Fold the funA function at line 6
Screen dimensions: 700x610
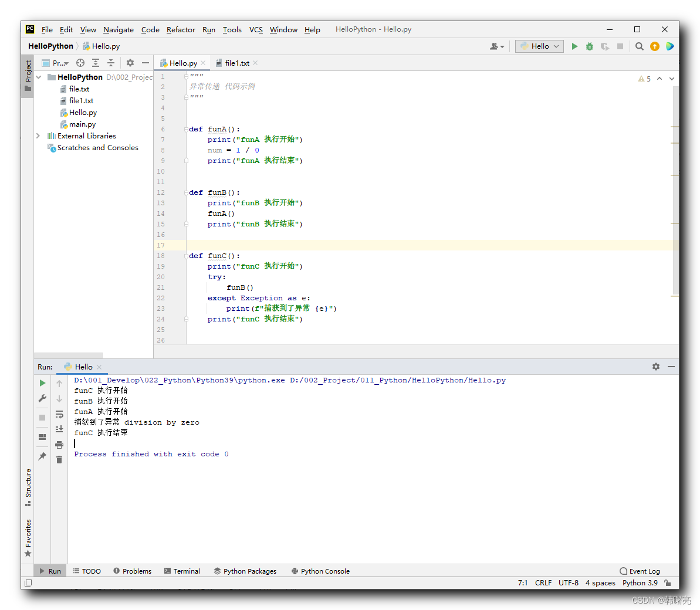click(x=186, y=130)
